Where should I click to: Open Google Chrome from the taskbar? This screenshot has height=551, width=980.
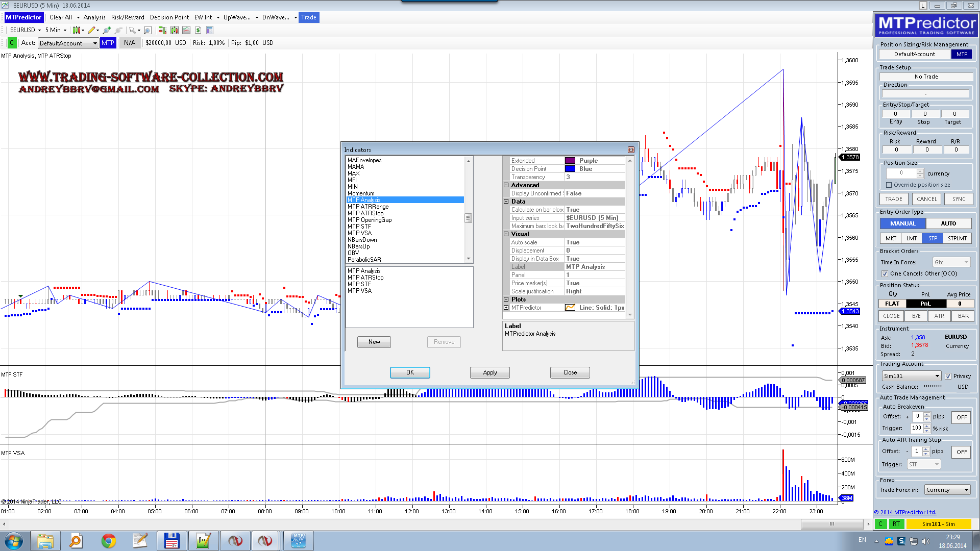(108, 541)
